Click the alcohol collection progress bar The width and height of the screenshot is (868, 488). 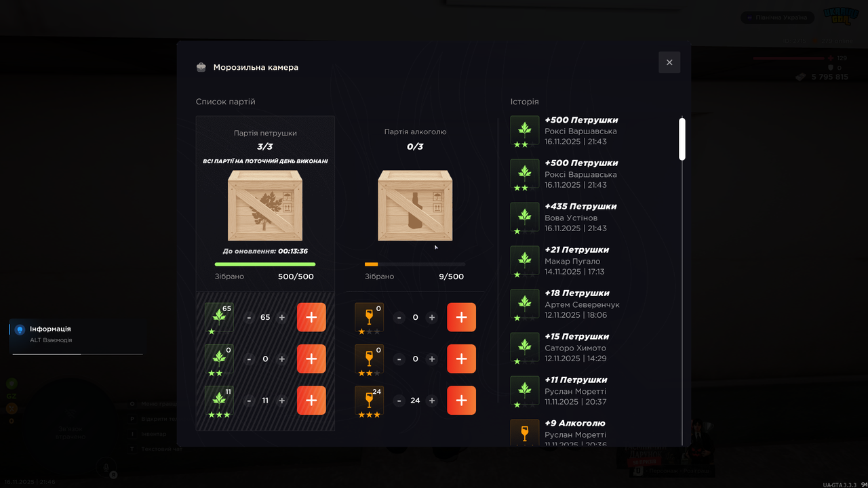point(415,264)
